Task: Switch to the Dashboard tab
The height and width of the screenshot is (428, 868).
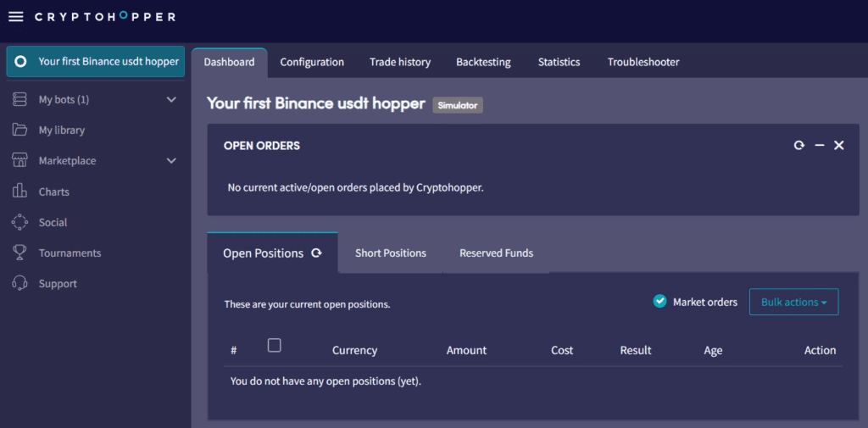Action: tap(229, 62)
